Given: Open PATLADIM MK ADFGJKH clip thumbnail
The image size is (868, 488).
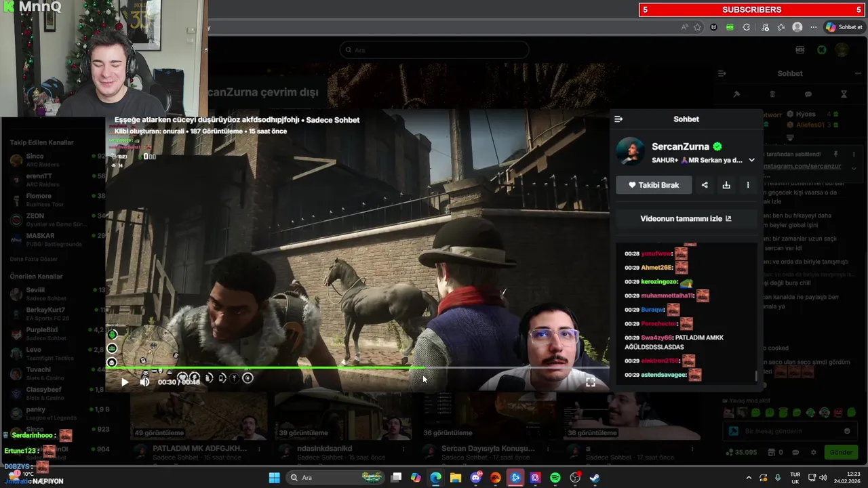Looking at the screenshot, I should tap(199, 416).
